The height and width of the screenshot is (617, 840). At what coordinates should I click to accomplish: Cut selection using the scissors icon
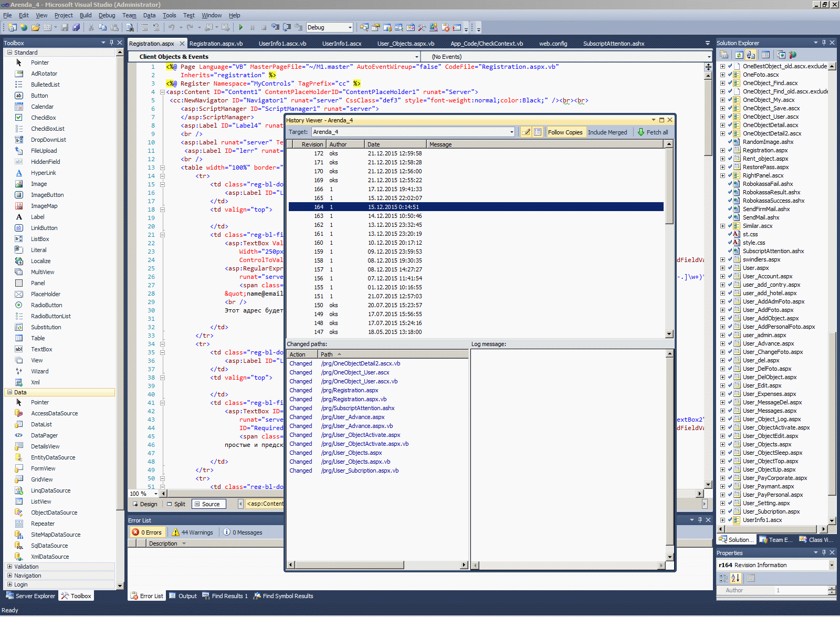tap(91, 27)
